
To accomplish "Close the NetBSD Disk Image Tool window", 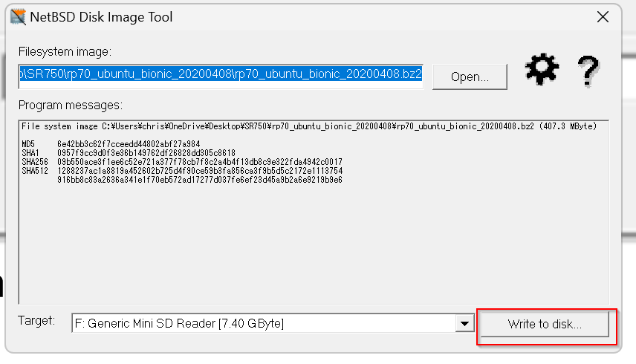I will [603, 17].
